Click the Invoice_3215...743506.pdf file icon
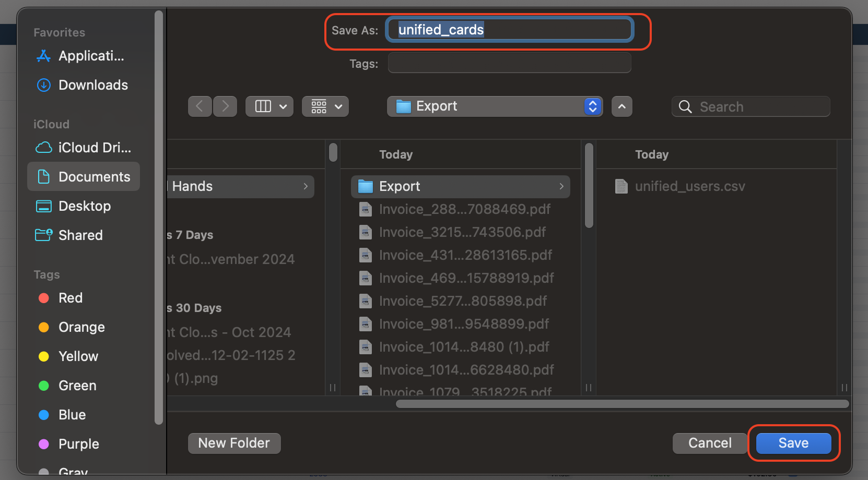868x480 pixels. (x=366, y=232)
